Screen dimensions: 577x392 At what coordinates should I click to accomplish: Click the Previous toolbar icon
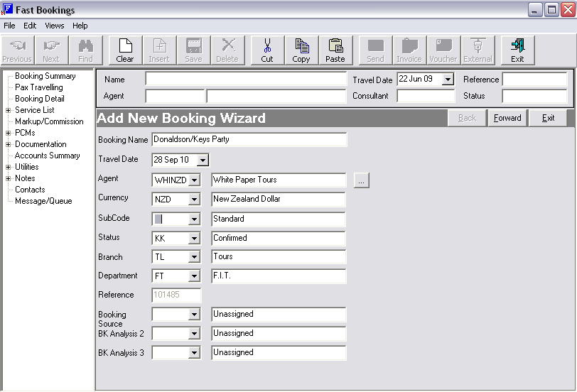[17, 50]
